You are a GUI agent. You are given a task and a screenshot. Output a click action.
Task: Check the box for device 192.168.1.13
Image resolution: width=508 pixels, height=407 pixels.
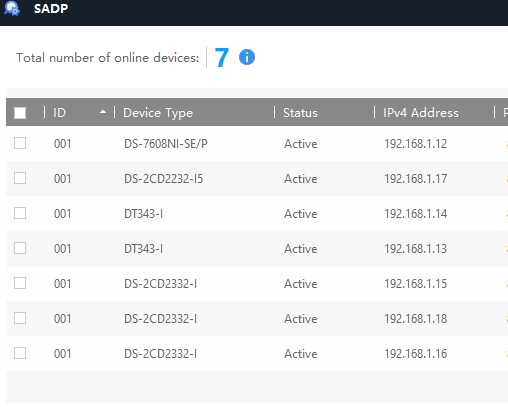pos(20,248)
